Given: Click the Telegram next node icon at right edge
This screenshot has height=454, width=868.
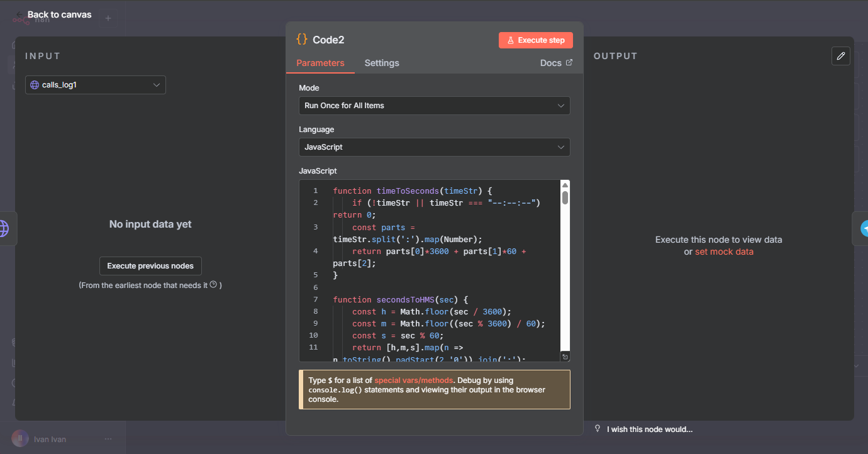Looking at the screenshot, I should (864, 229).
